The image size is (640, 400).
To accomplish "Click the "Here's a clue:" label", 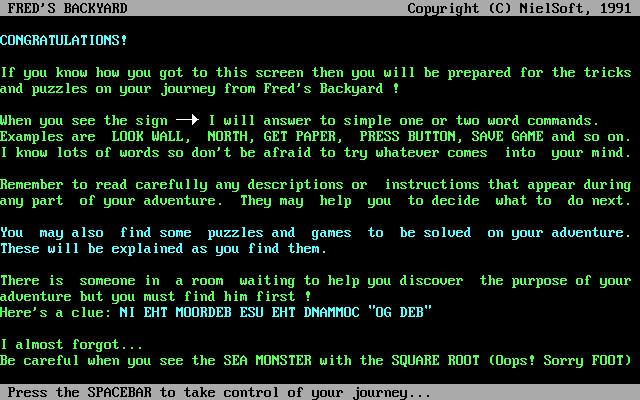I will (x=56, y=312).
